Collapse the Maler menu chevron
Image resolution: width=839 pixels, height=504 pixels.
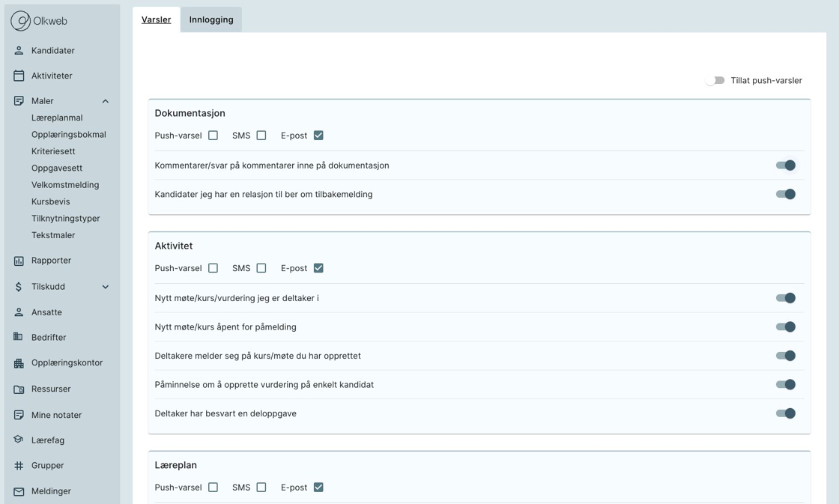106,101
